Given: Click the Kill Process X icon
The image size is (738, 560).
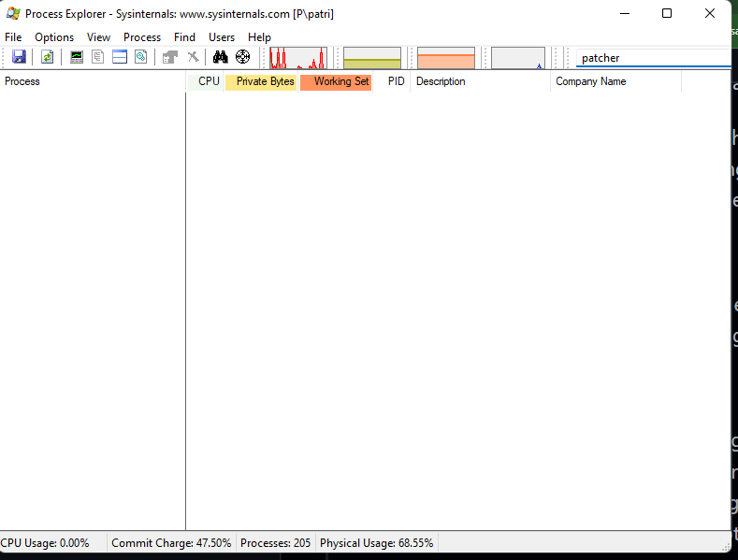Looking at the screenshot, I should coord(193,57).
